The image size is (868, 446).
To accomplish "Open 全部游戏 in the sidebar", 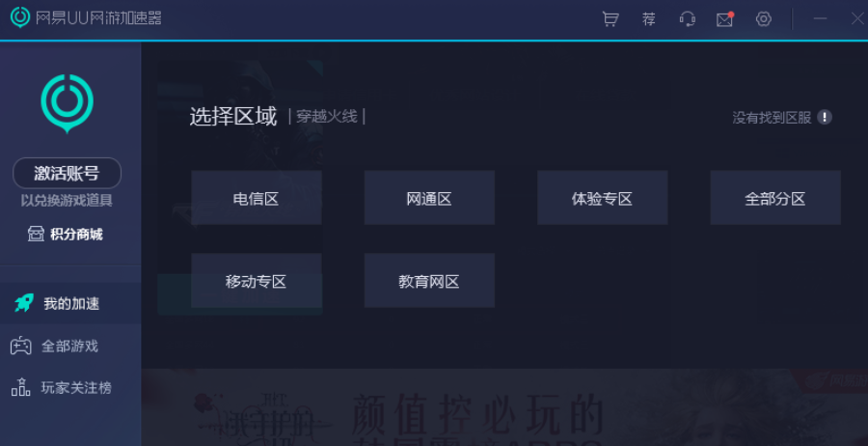I will point(70,347).
